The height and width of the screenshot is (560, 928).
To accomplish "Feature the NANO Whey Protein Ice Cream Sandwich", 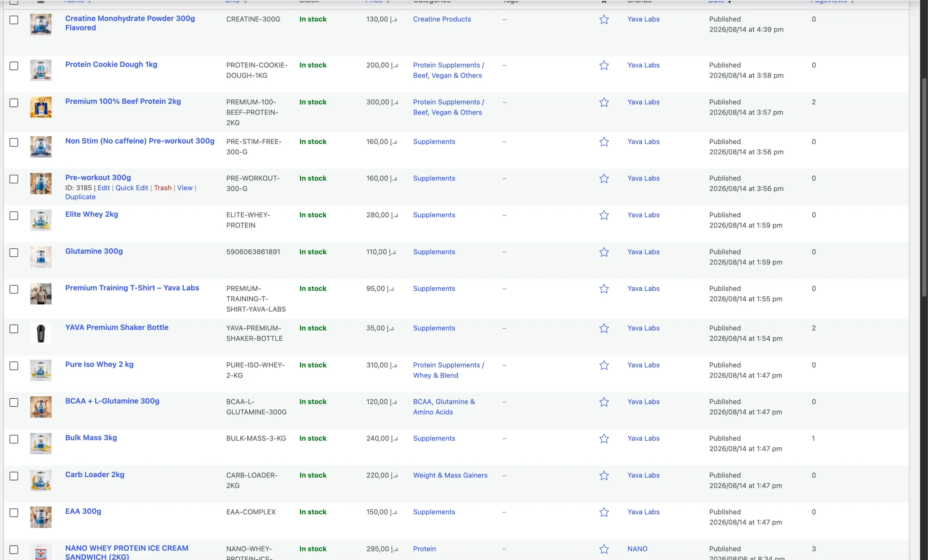I will coord(604,549).
